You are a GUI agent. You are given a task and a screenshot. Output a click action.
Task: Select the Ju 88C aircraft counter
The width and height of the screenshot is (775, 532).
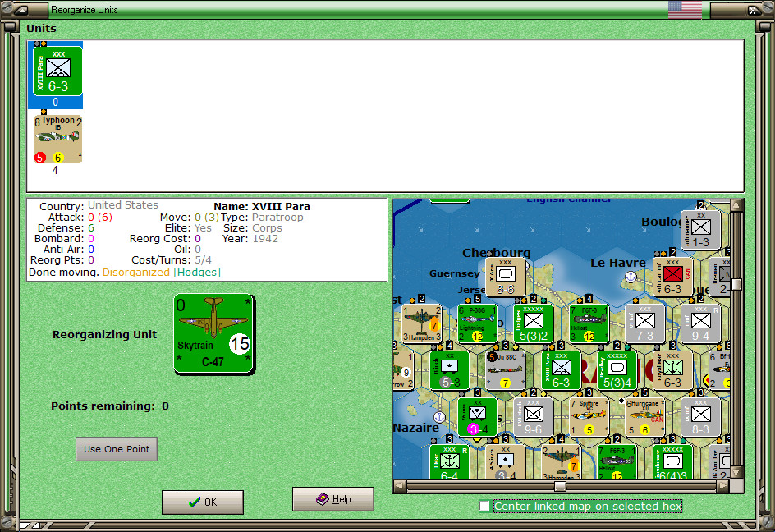[505, 370]
